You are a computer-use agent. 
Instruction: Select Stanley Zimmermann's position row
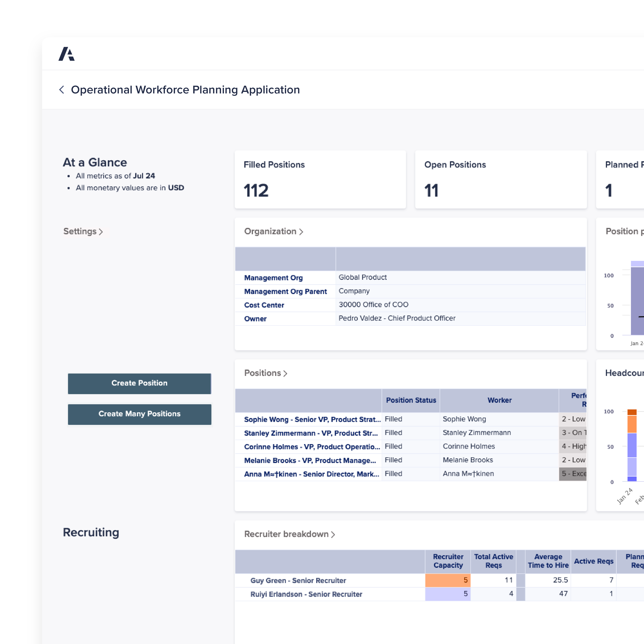(311, 433)
